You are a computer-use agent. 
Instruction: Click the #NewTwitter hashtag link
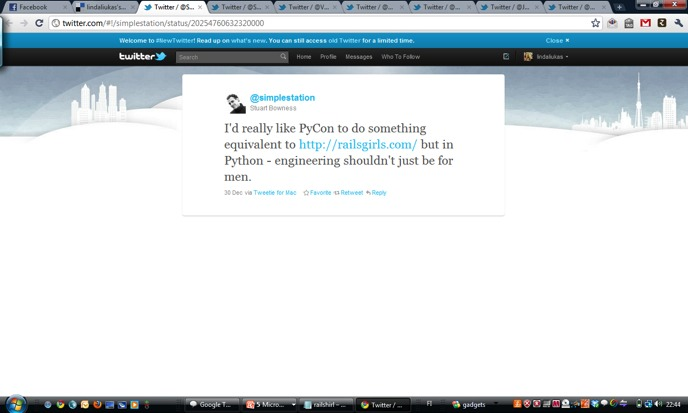click(175, 40)
